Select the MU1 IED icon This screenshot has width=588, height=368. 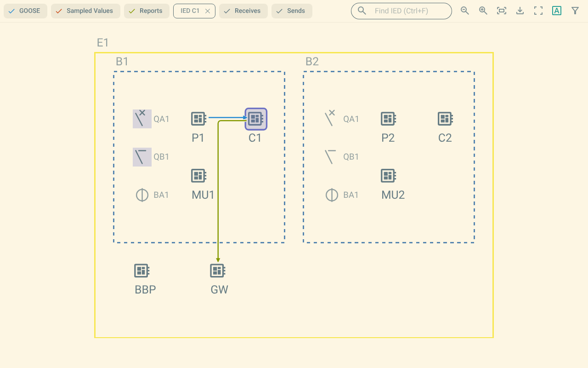click(198, 176)
